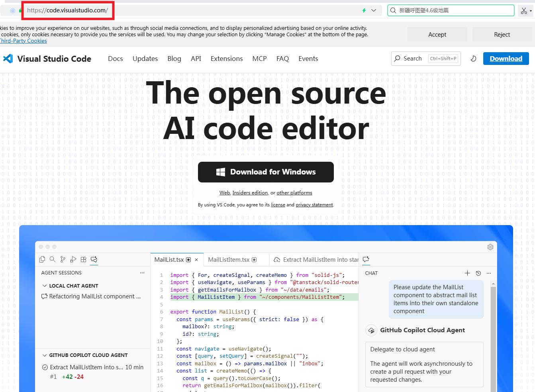Toggle dark theme with the moon icon
Image resolution: width=535 pixels, height=392 pixels.
click(473, 59)
